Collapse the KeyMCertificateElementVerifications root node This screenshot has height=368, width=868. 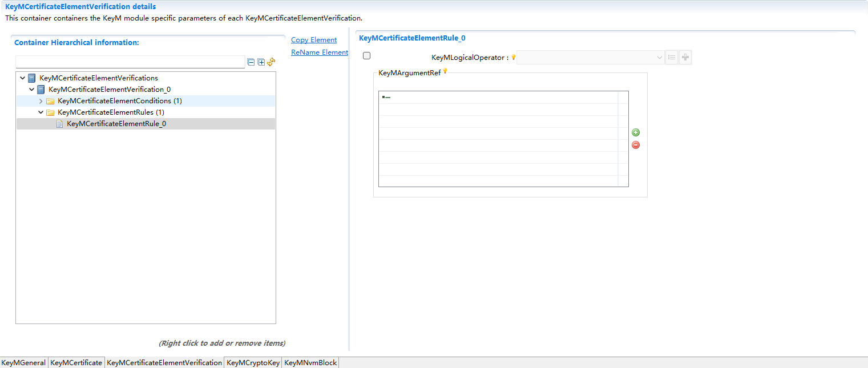23,78
